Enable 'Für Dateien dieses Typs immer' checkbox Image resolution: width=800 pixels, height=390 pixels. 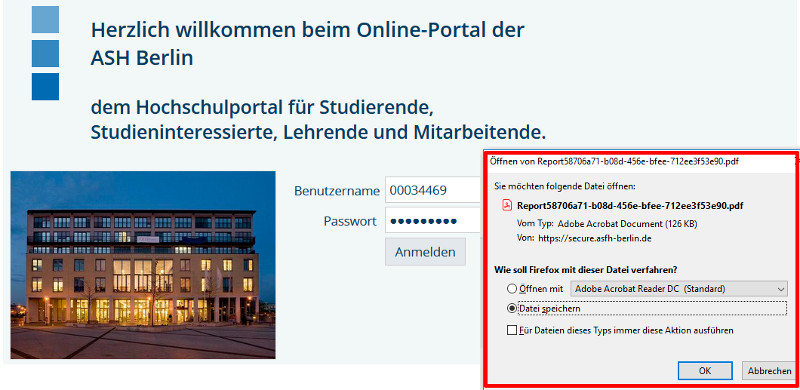pos(512,330)
